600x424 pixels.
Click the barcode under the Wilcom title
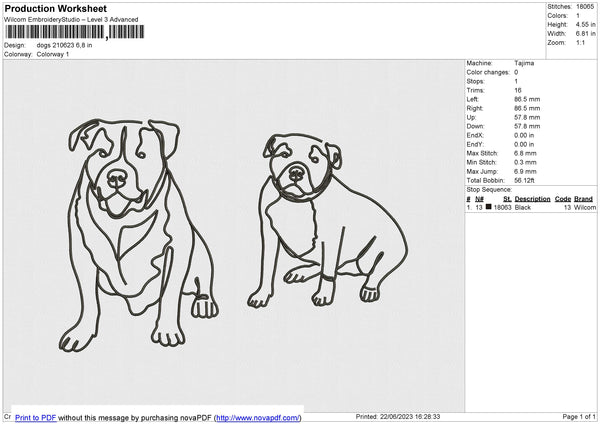tap(75, 32)
